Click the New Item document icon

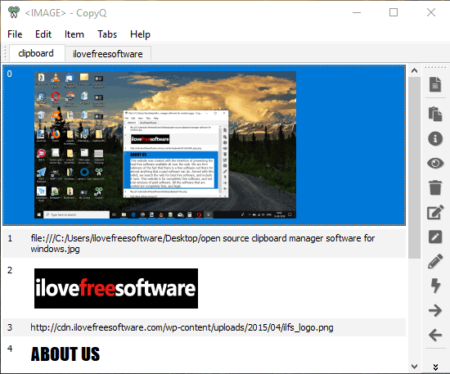click(x=435, y=84)
